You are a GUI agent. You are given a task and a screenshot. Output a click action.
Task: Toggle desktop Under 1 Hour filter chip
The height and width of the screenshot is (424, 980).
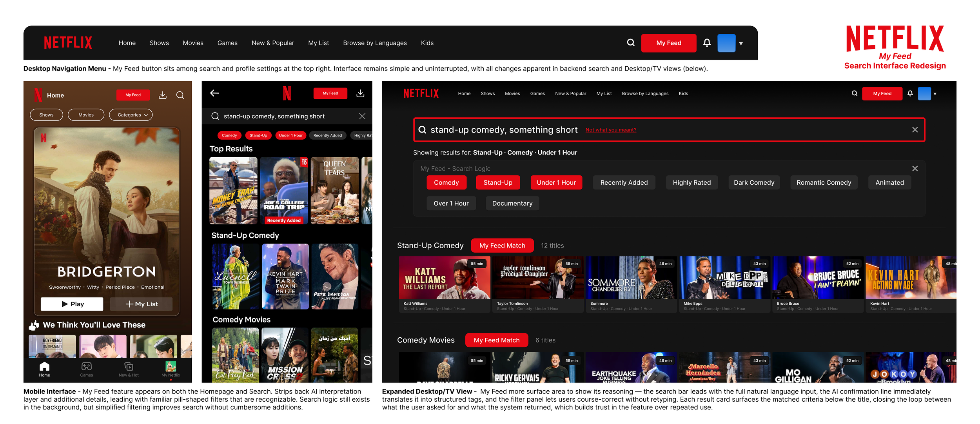tap(556, 182)
